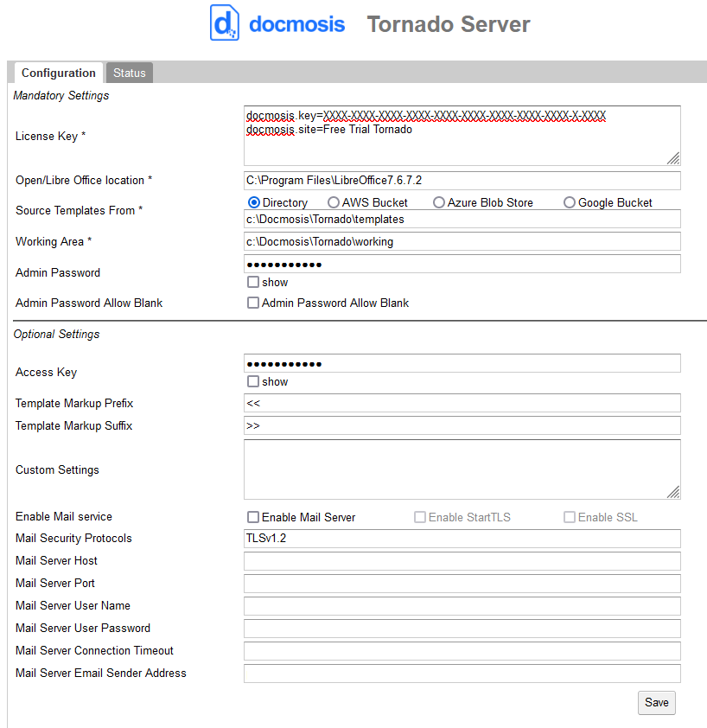
Task: Click the Mail Server User Name field
Action: (x=462, y=606)
